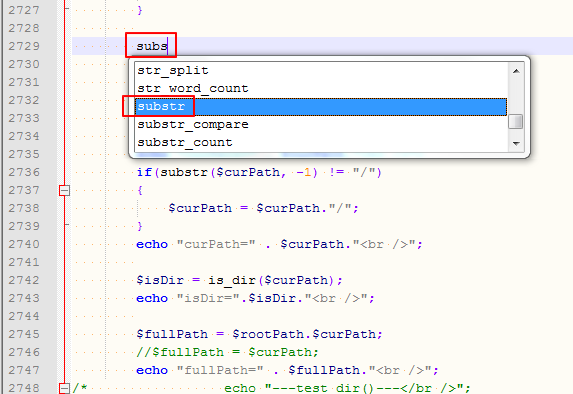Click line number 2748 in margin
Screen dimensions: 573x394
tap(24, 388)
